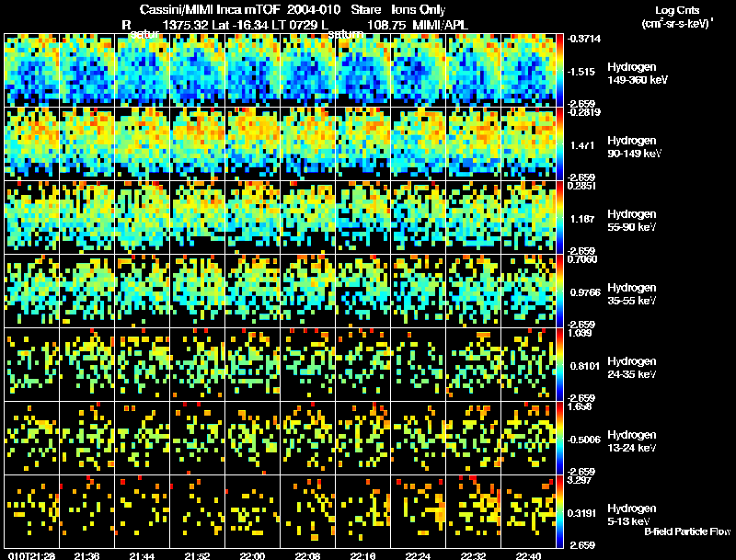The height and width of the screenshot is (560, 736).
Task: Click the color bar beside Hydrogen 35-55 keV
Action: coord(559,291)
